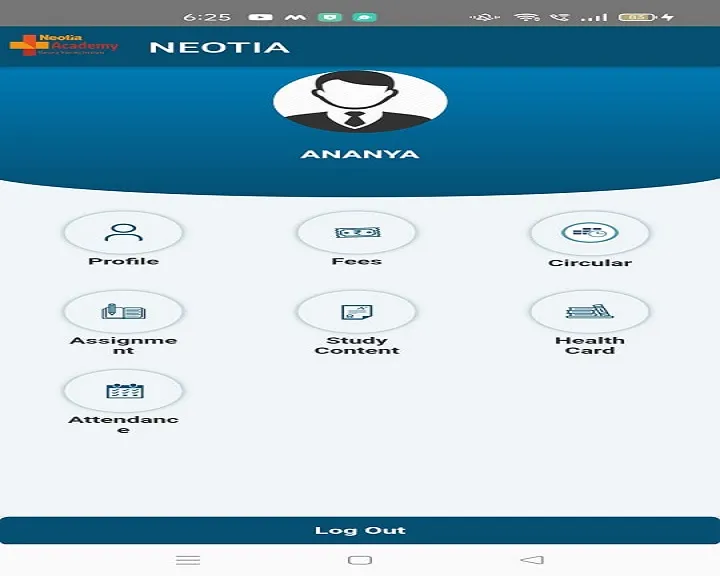Screen dimensions: 720x576
Task: Tap the Assignment label text
Action: point(124,345)
